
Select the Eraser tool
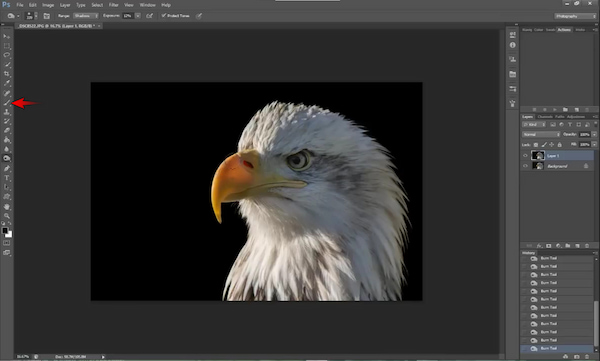pyautogui.click(x=7, y=131)
